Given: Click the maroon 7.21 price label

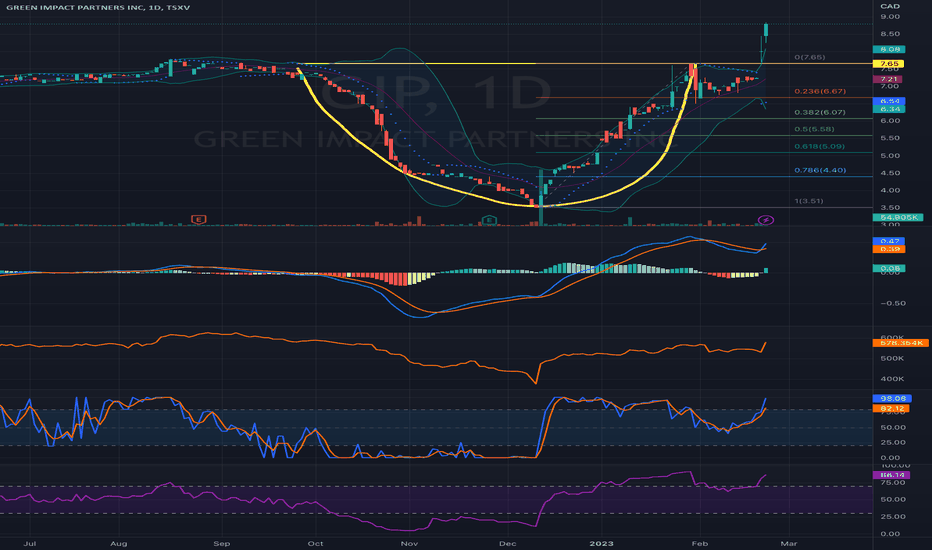Looking at the screenshot, I should pos(887,79).
